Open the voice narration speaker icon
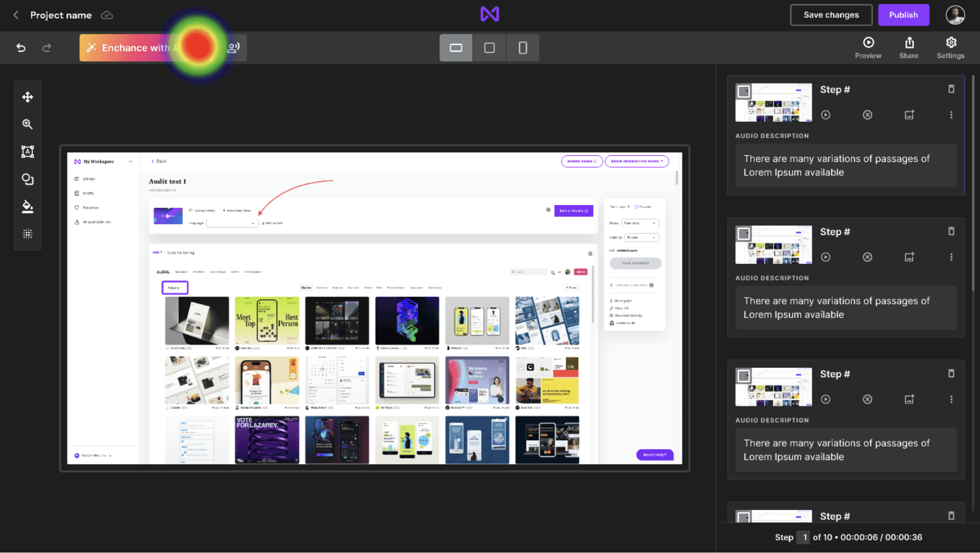Image resolution: width=980 pixels, height=553 pixels. (234, 47)
